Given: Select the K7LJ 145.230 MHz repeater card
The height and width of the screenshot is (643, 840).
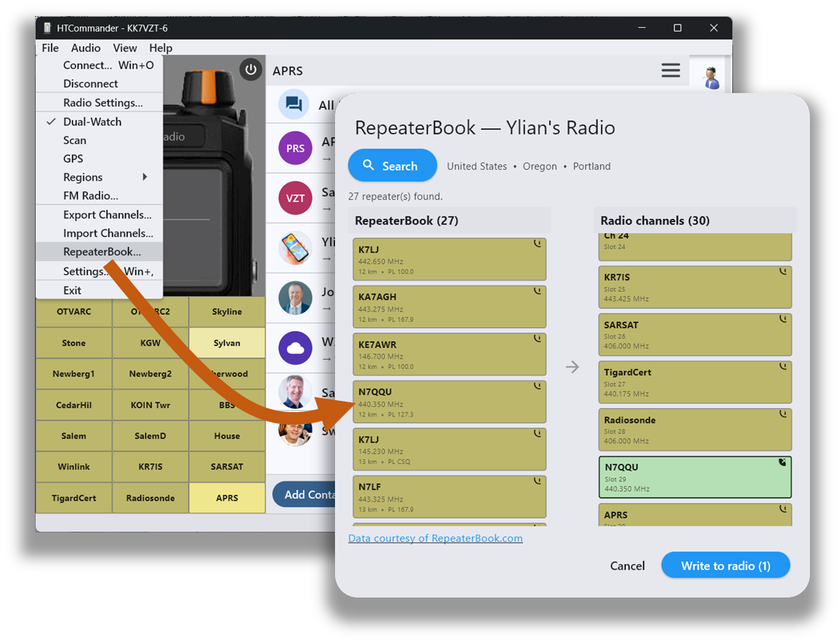Looking at the screenshot, I should (x=449, y=449).
